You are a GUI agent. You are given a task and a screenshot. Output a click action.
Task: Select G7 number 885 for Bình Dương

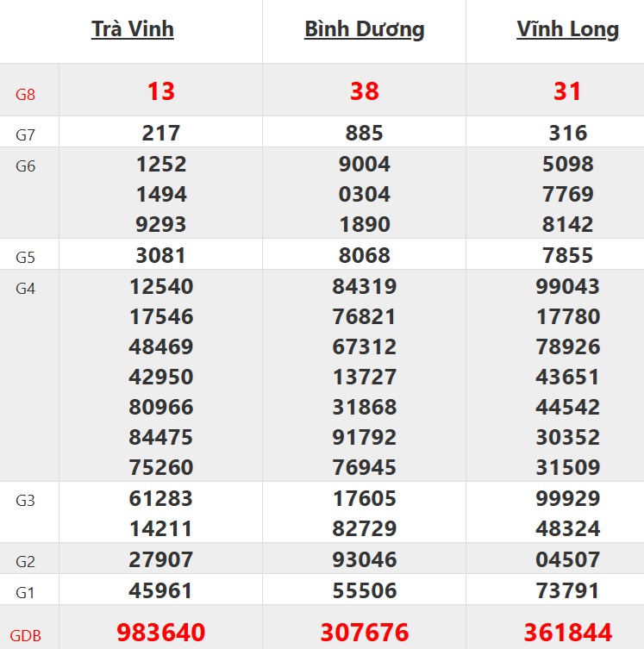pos(364,134)
